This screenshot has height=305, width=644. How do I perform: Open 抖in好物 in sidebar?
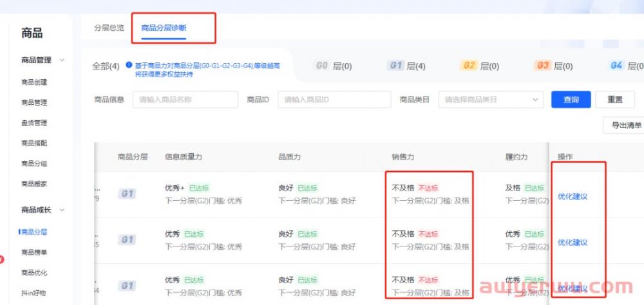click(33, 293)
